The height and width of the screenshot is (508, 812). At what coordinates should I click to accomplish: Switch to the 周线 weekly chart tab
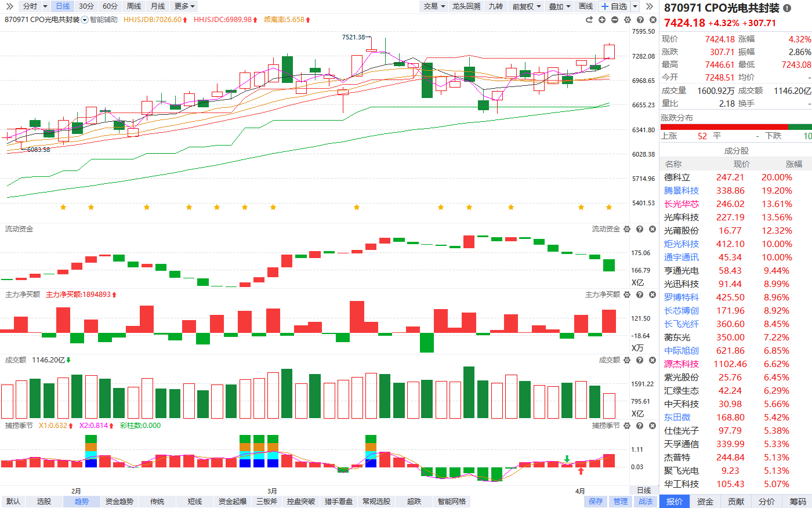134,6
